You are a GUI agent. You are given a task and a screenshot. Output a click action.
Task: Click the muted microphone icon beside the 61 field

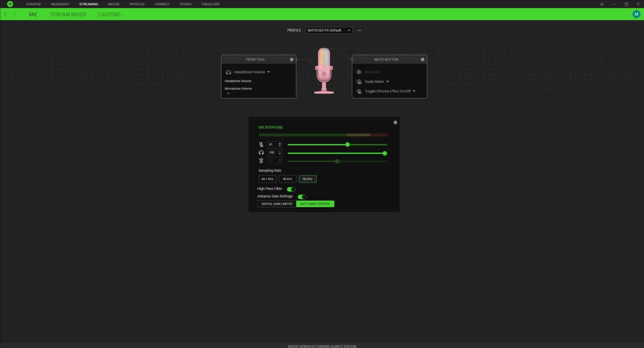pyautogui.click(x=261, y=145)
